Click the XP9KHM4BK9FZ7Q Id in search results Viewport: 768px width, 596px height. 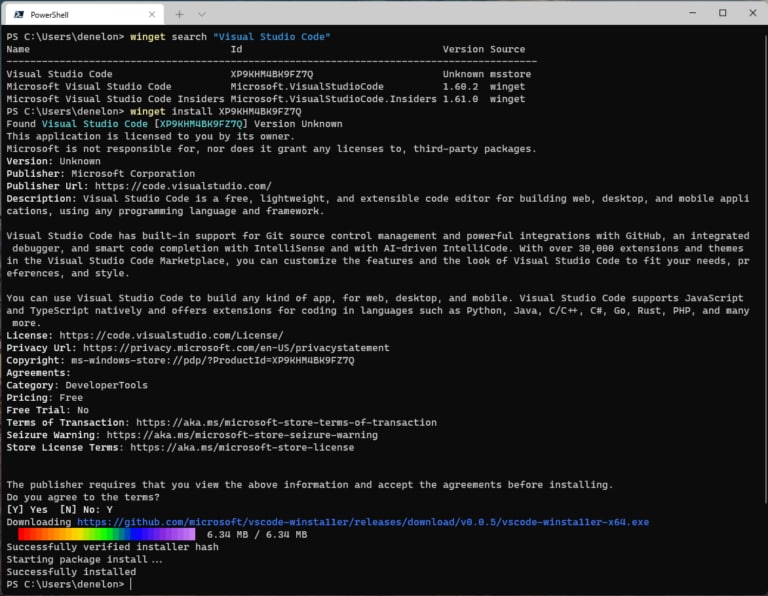(x=272, y=74)
